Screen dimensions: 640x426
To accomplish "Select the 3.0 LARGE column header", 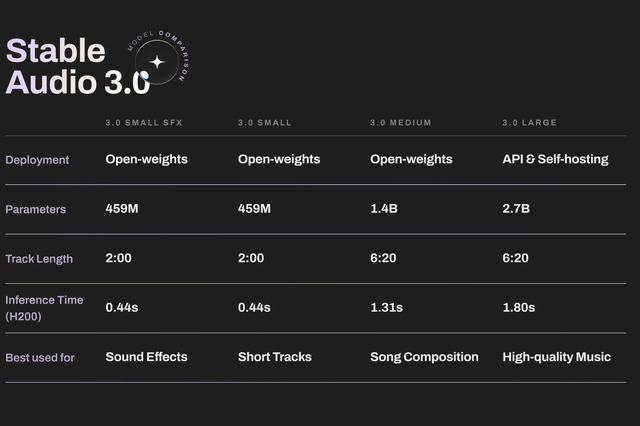I will coord(529,123).
